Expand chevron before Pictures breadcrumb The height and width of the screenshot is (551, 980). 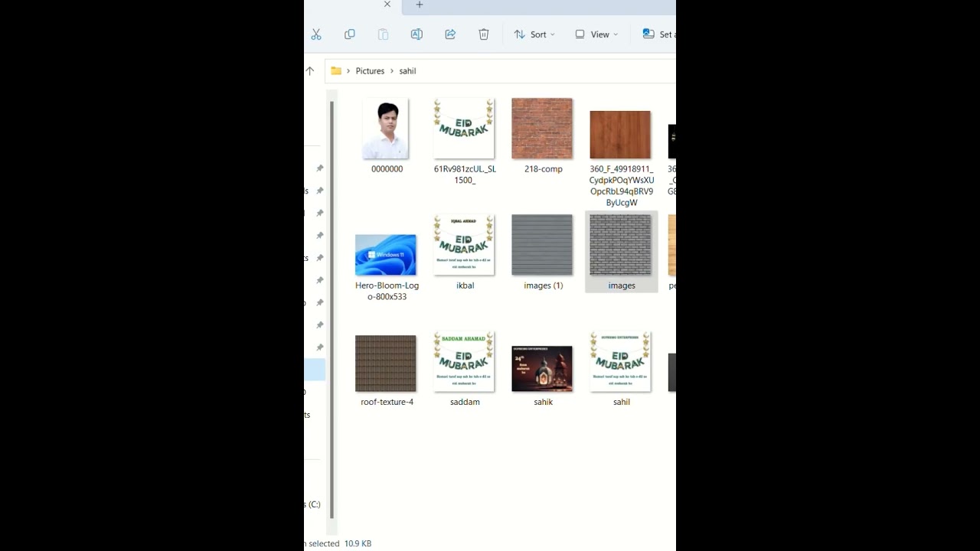348,70
